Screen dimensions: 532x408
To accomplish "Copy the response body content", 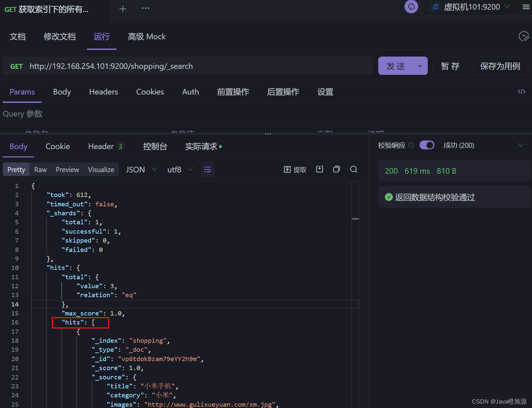I will [x=337, y=169].
